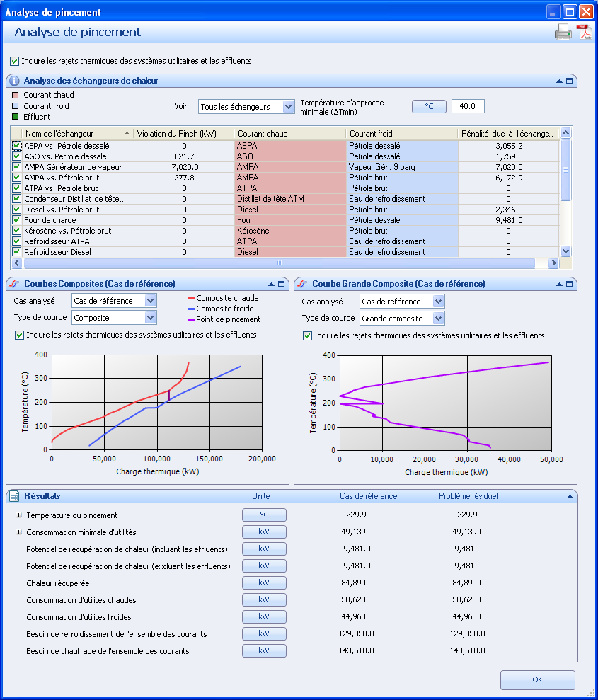Screen dimensions: 598x700
Task: Sort by the 'Violation du Pinch (kW)' column
Action: point(184,134)
